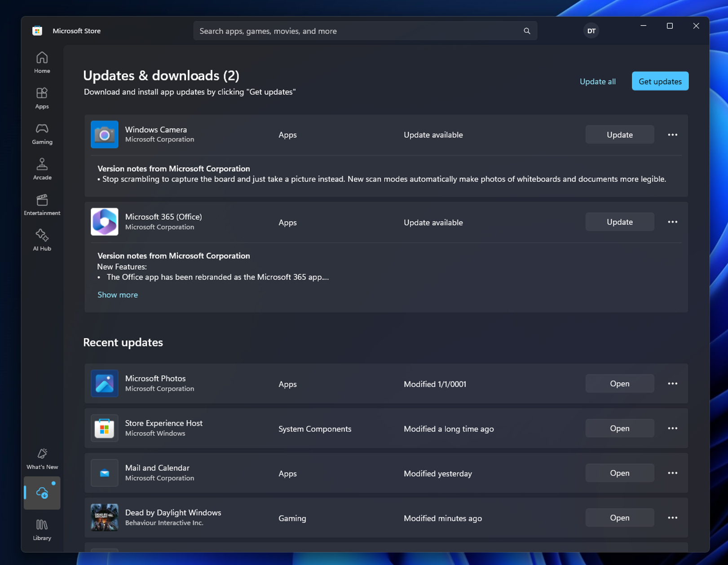The height and width of the screenshot is (565, 728).
Task: Select the Microsoft 365 (Office) title text
Action: click(x=163, y=216)
